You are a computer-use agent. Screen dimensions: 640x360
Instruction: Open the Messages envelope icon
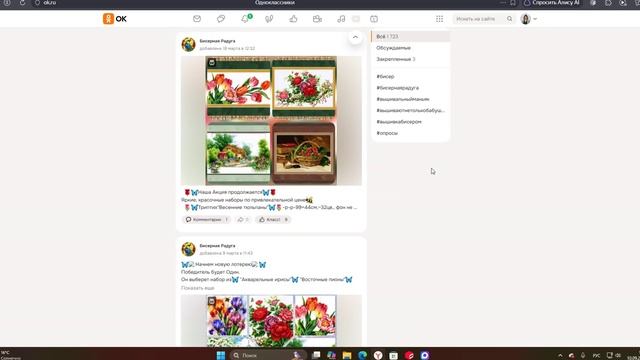point(197,19)
